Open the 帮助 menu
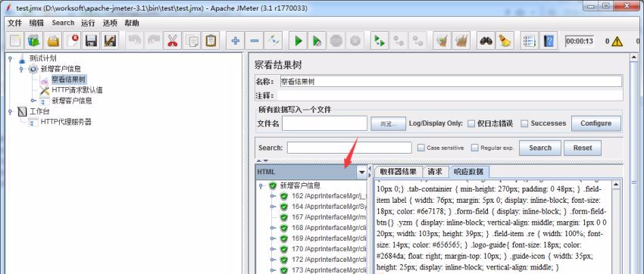The width and height of the screenshot is (644, 274). click(x=132, y=23)
